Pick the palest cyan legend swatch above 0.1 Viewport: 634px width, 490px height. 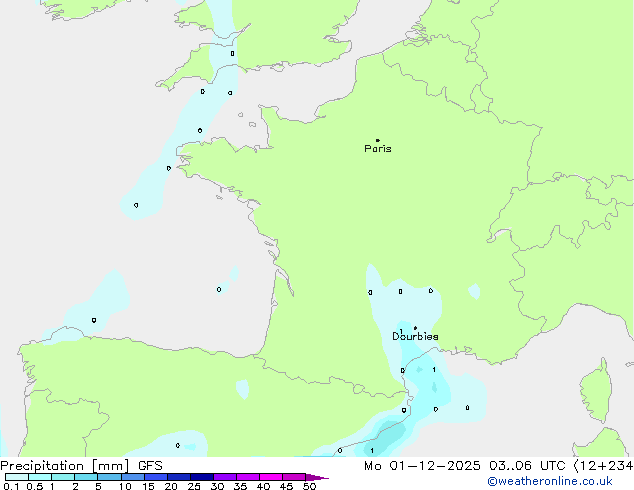click(17, 477)
